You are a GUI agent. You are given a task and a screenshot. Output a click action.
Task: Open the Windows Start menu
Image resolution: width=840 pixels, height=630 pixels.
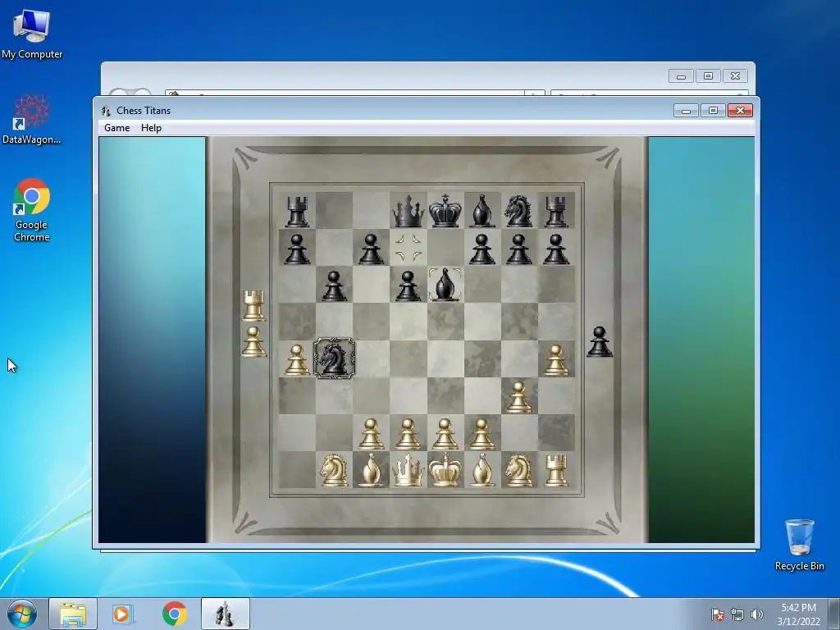click(22, 614)
